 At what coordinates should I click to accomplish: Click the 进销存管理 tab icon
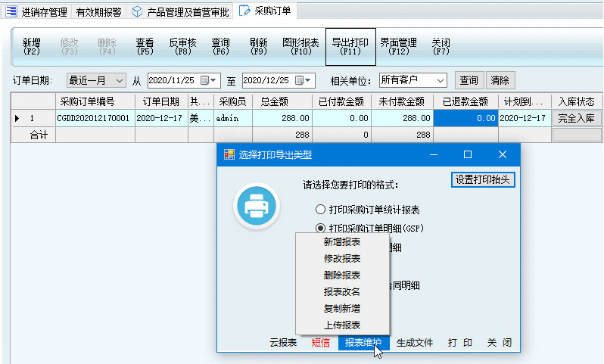pyautogui.click(x=11, y=11)
